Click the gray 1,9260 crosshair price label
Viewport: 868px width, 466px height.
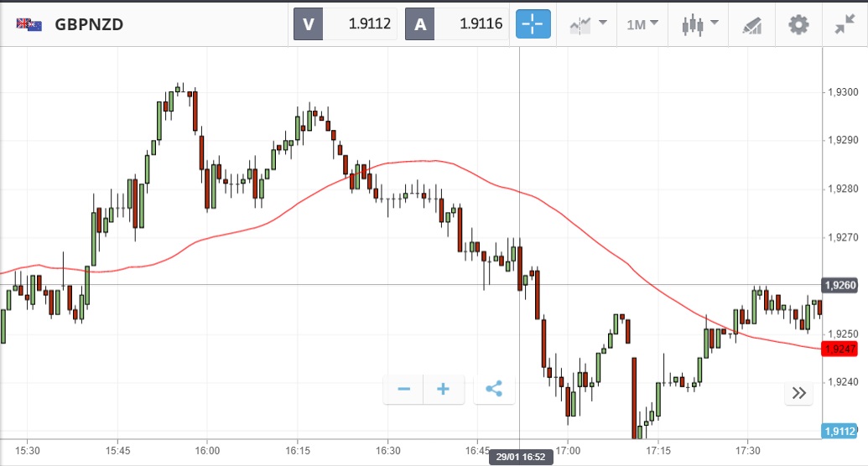point(839,285)
